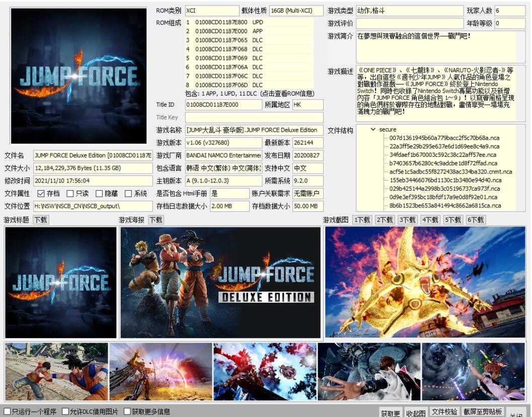Image resolution: width=532 pixels, height=417 pixels.
Task: Select ROM row 3 ending F065 DLC
Action: pyautogui.click(x=249, y=40)
